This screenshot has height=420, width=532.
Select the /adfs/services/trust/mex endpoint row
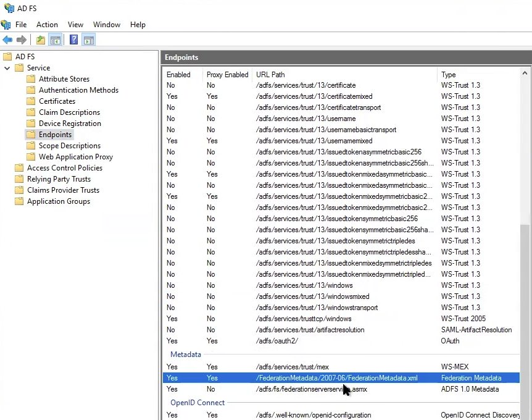pyautogui.click(x=291, y=367)
